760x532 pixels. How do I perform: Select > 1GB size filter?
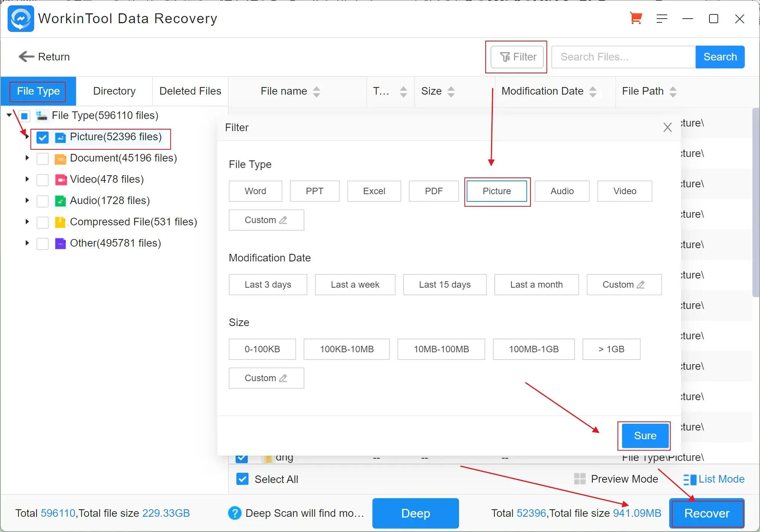612,349
